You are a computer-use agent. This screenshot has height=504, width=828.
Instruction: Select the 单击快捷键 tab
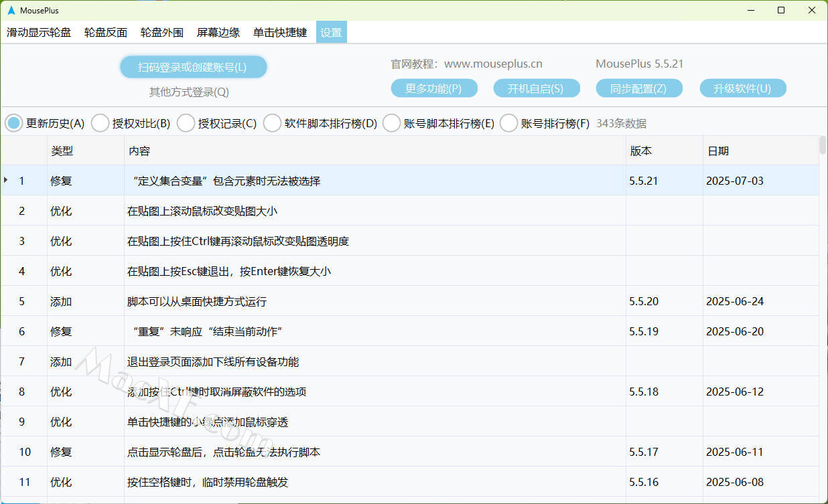[x=280, y=32]
